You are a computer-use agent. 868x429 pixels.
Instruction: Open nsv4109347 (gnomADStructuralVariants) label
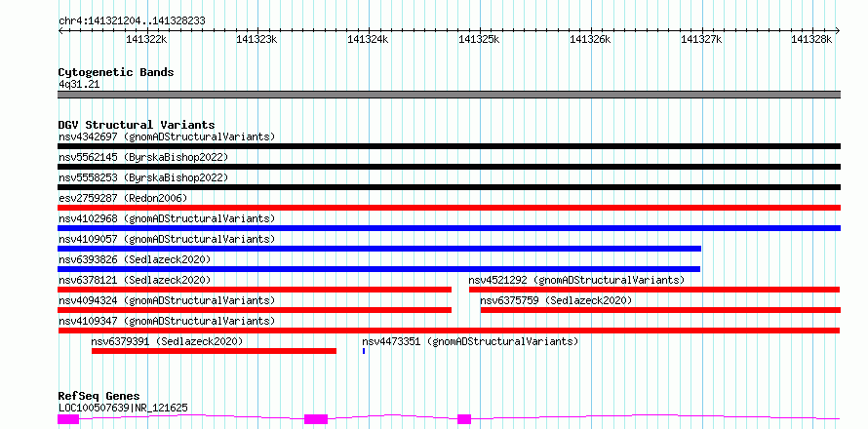[x=167, y=321]
